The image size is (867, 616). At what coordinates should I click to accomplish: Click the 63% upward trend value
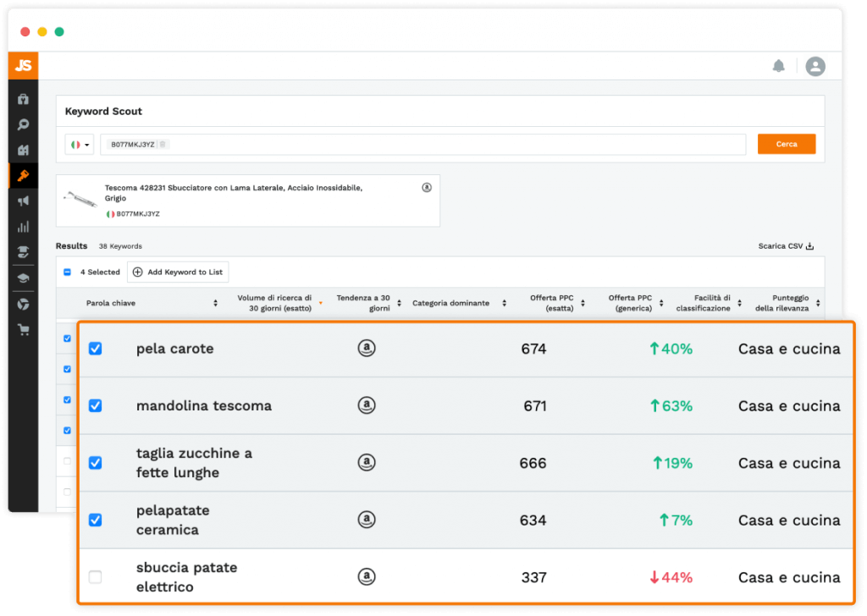pyautogui.click(x=671, y=406)
